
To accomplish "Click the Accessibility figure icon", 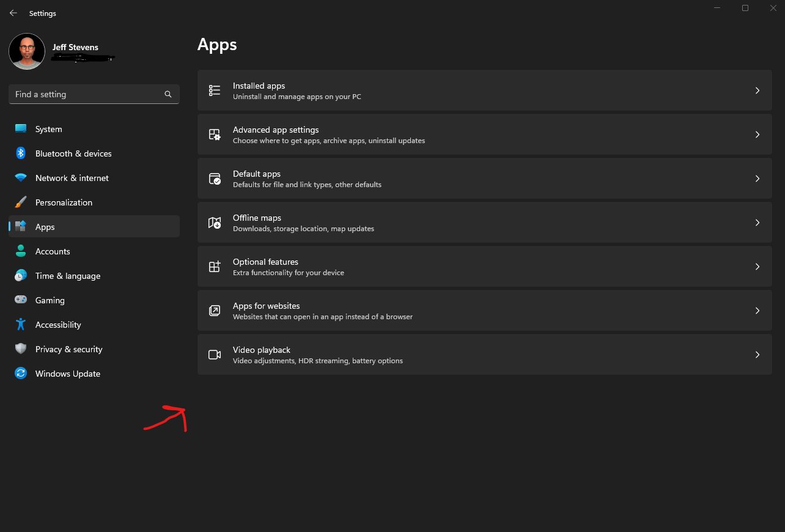I will point(21,324).
